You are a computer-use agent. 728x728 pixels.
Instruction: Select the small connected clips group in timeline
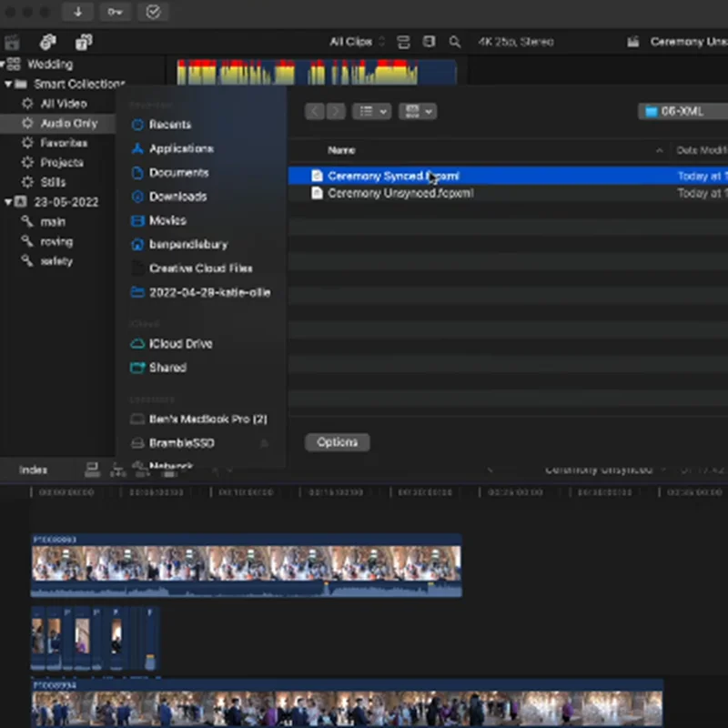point(96,639)
